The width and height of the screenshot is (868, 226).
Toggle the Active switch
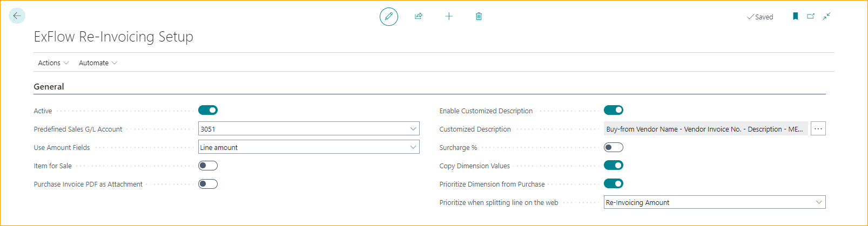click(x=208, y=110)
